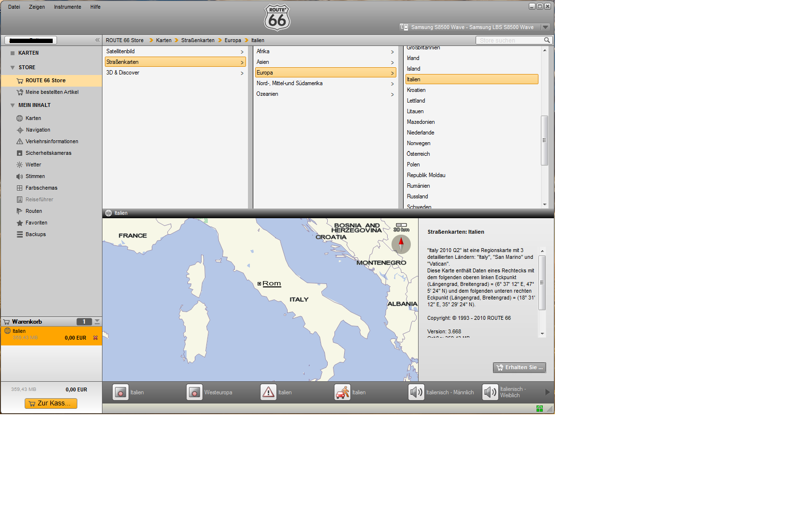Open Backups in the sidebar
The width and height of the screenshot is (812, 508).
click(x=36, y=234)
